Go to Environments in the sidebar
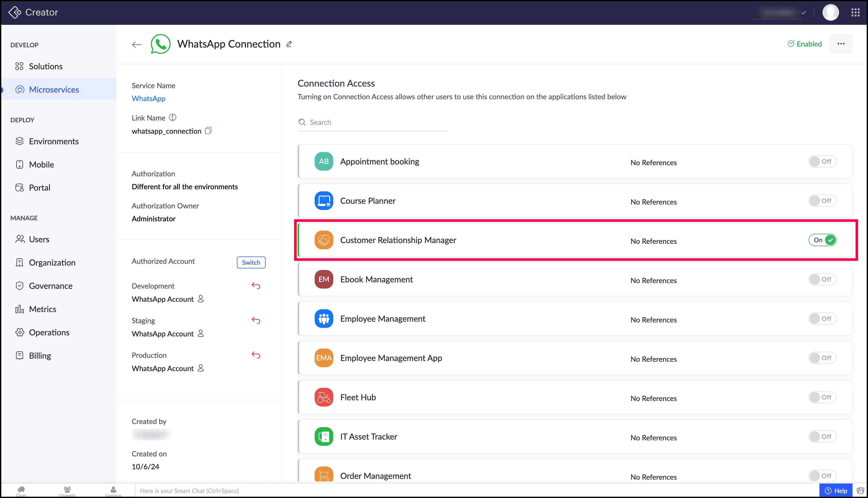This screenshot has height=498, width=868. click(x=54, y=141)
